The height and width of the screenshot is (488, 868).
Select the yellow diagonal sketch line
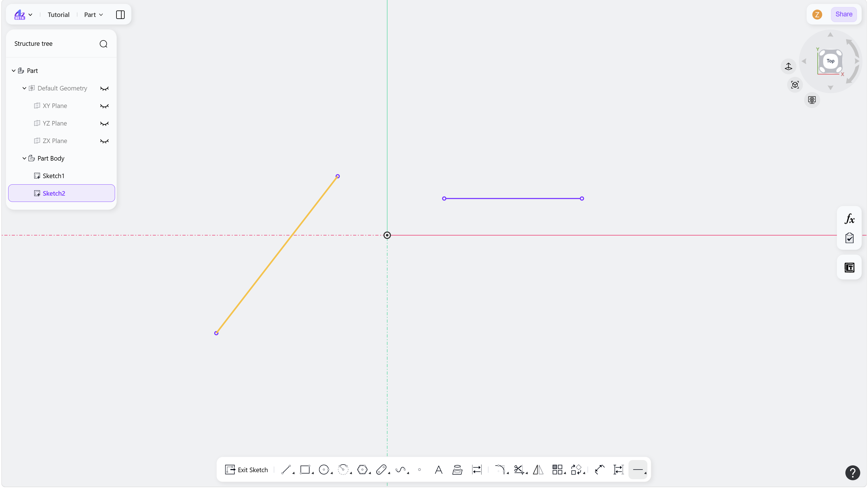[277, 255]
